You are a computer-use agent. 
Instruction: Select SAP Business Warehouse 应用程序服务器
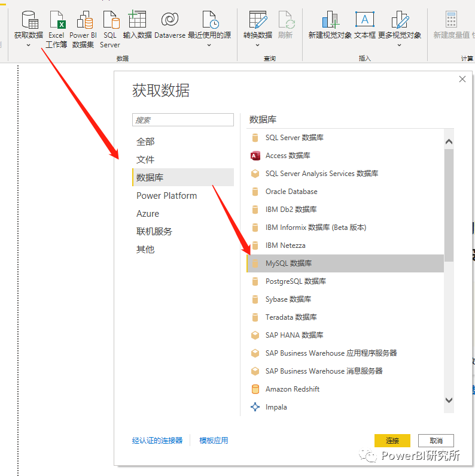331,353
